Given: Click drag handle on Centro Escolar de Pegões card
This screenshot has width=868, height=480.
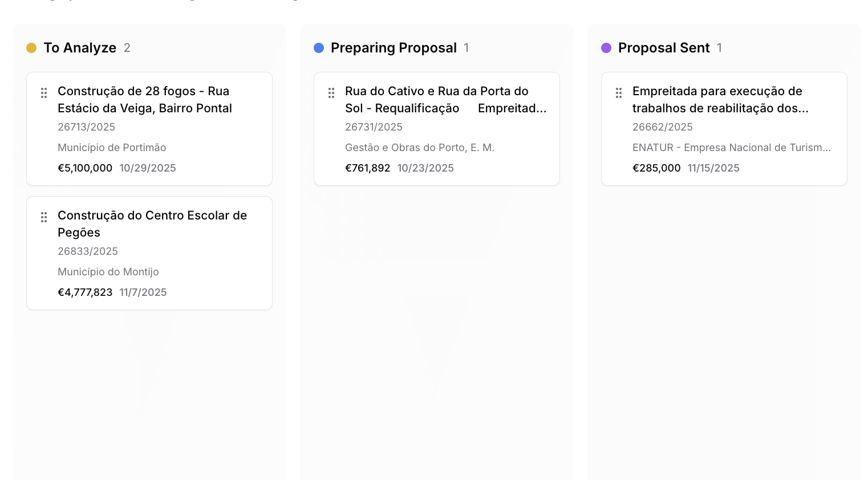Looking at the screenshot, I should coord(44,217).
